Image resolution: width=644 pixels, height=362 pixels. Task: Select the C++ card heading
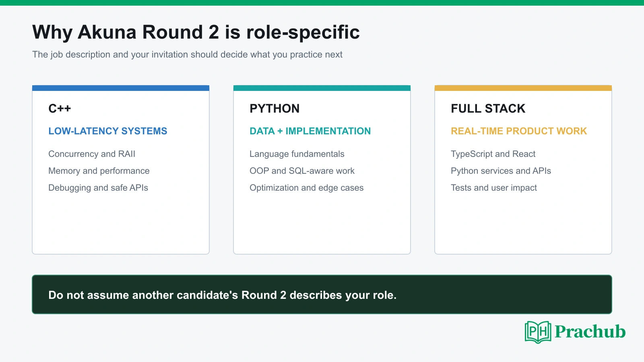(x=60, y=109)
